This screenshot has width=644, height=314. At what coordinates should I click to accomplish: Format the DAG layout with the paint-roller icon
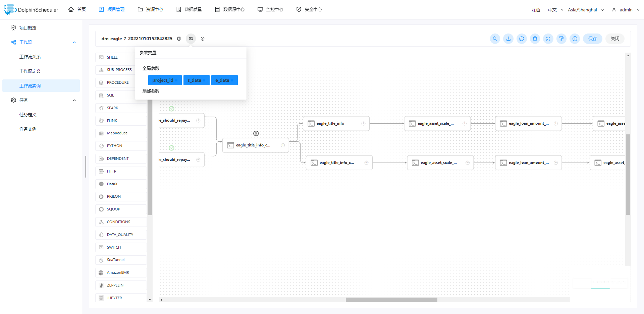561,39
